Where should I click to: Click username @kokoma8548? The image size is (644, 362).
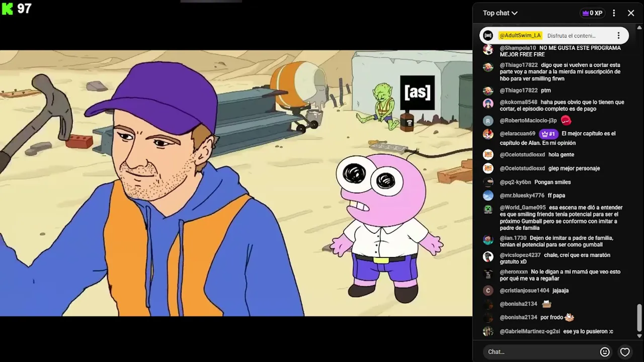518,102
